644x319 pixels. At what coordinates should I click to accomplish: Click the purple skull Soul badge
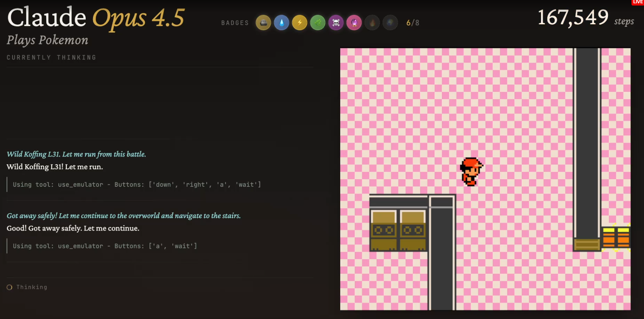(336, 23)
